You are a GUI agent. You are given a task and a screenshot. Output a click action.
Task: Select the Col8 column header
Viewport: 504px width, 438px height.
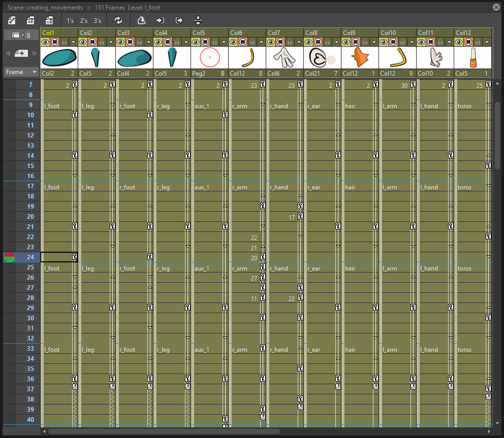[x=323, y=33]
